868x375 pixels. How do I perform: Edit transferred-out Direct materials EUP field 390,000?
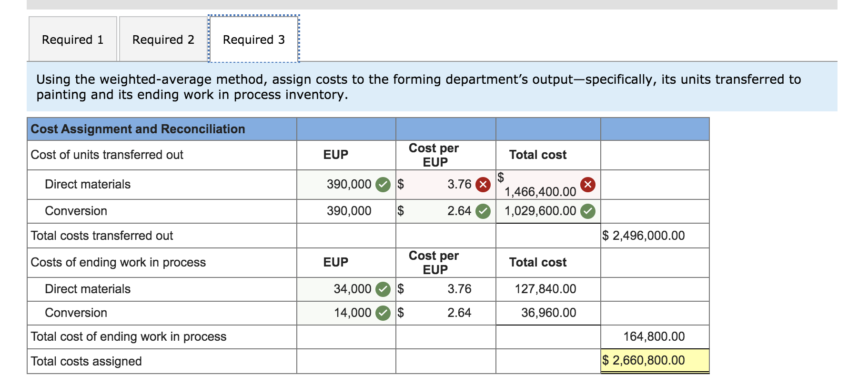346,185
